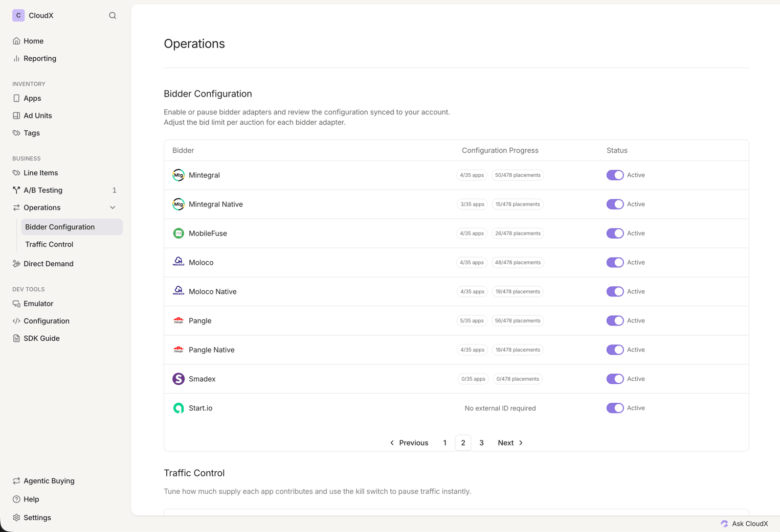The image size is (780, 532).
Task: Click the Smadex bidder logo
Action: (179, 379)
